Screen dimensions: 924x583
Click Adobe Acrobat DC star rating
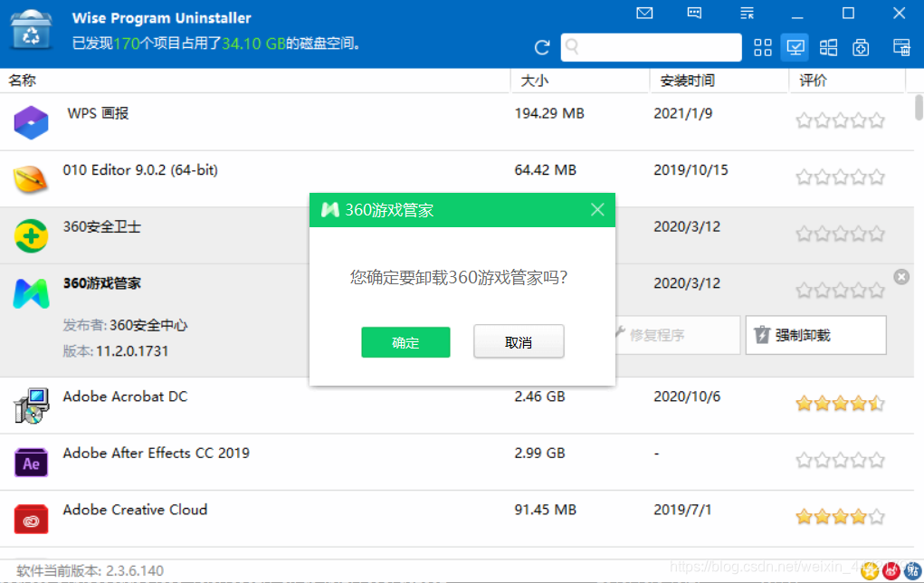click(840, 403)
